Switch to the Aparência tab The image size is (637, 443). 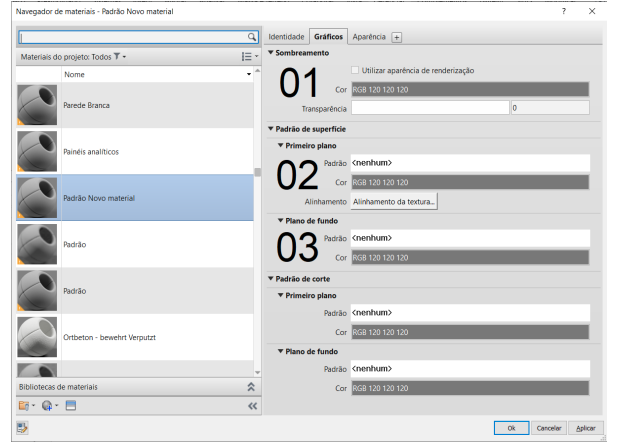click(369, 37)
